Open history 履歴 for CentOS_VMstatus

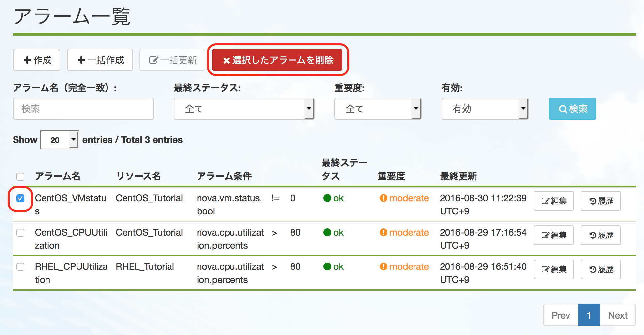(x=601, y=201)
